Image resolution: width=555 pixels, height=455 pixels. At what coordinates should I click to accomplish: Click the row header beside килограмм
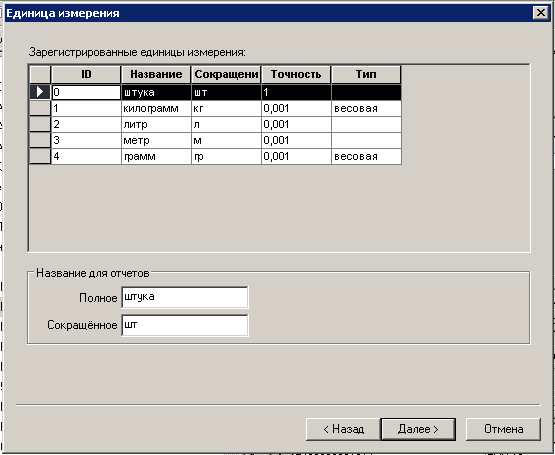(40, 108)
